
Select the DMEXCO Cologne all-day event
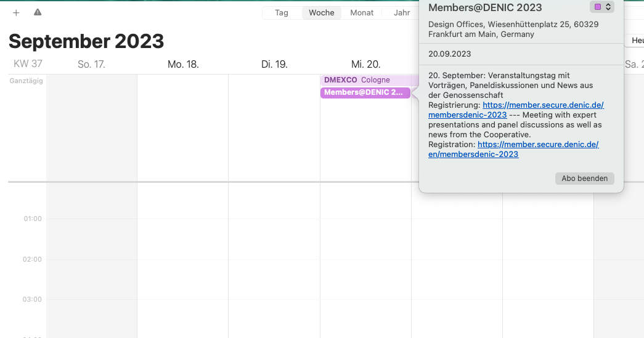[369, 80]
